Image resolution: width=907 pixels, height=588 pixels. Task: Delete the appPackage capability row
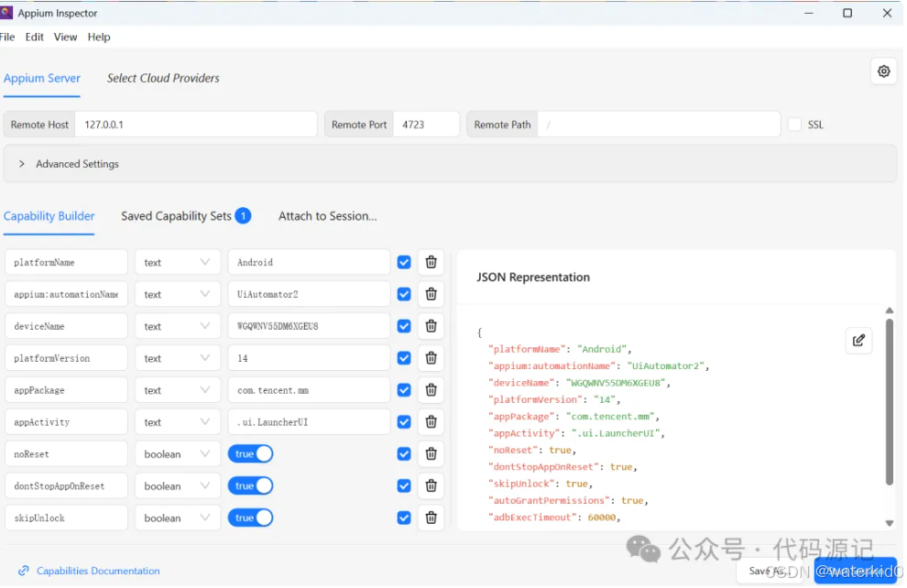tap(432, 391)
